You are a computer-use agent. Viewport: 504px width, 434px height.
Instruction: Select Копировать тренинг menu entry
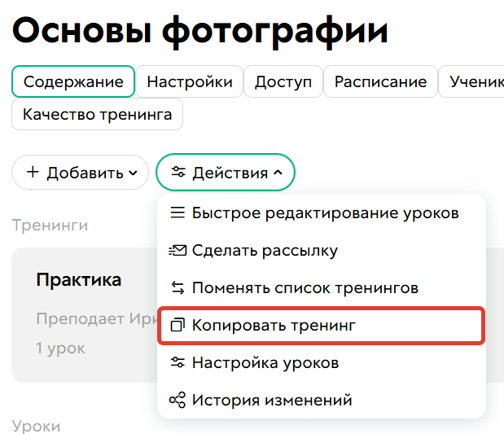[x=274, y=326]
